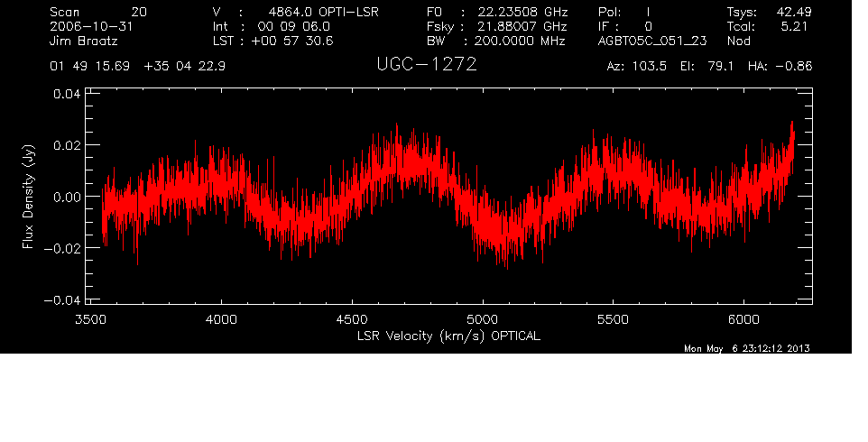The width and height of the screenshot is (868, 442).
Task: Click x-axis tick label 4500
Action: [352, 319]
